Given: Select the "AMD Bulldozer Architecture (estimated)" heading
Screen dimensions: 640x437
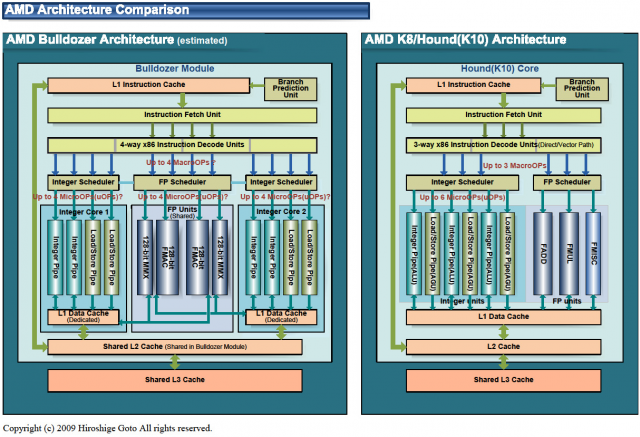Looking at the screenshot, I should [117, 40].
